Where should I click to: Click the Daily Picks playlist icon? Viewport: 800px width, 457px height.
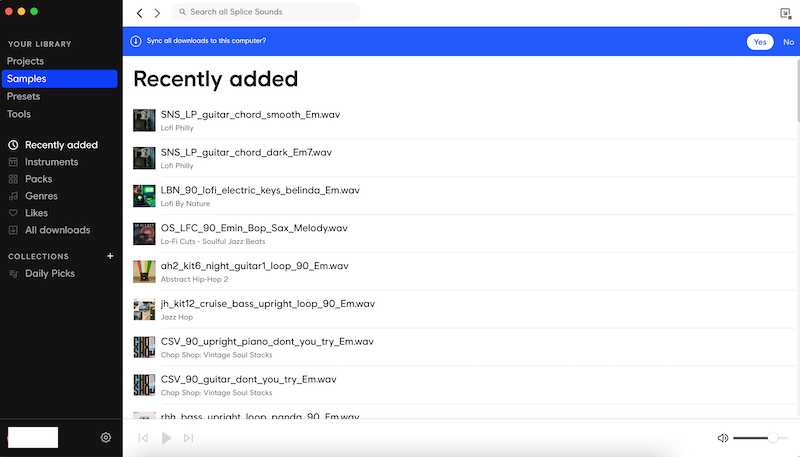13,274
